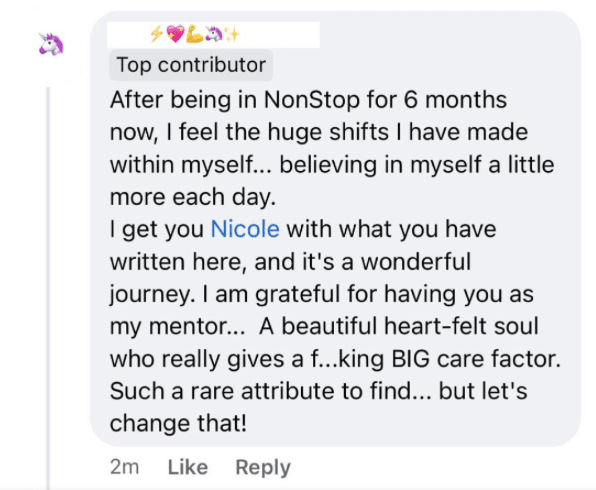This screenshot has height=490, width=596.
Task: Open the Nicole mention link
Action: click(245, 229)
